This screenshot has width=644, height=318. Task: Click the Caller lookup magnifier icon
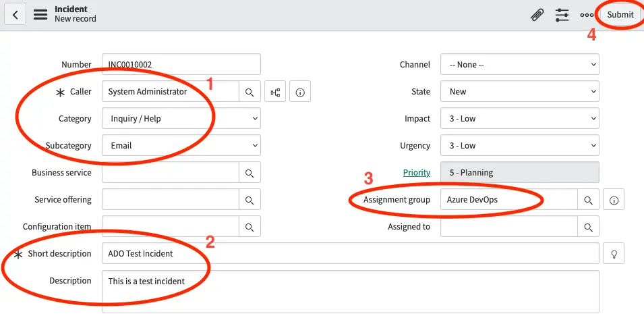(x=250, y=92)
